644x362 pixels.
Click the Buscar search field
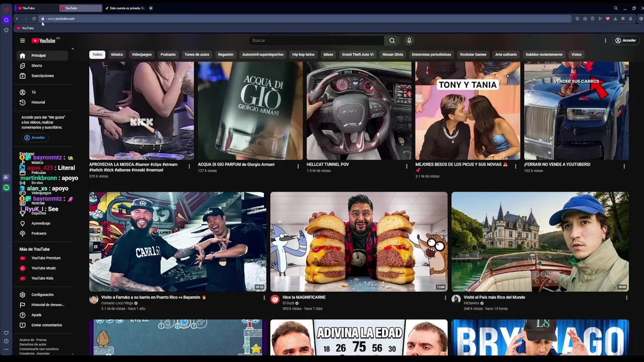(x=316, y=40)
